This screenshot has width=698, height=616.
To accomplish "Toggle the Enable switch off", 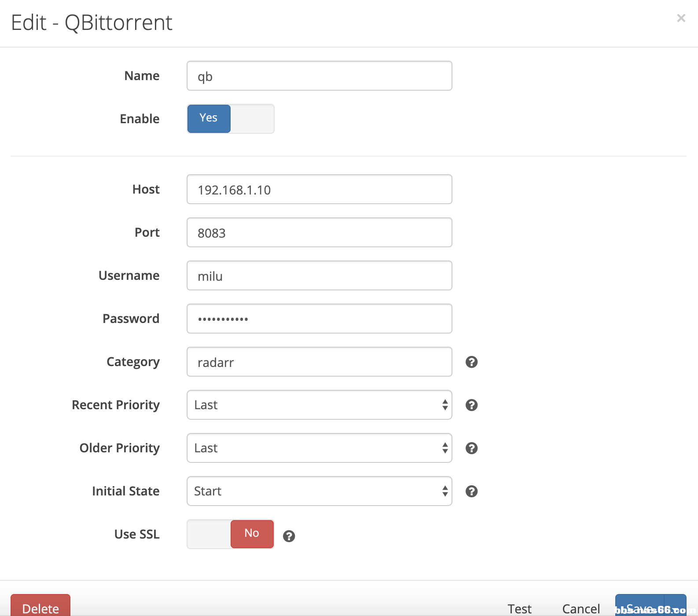I will [x=231, y=119].
